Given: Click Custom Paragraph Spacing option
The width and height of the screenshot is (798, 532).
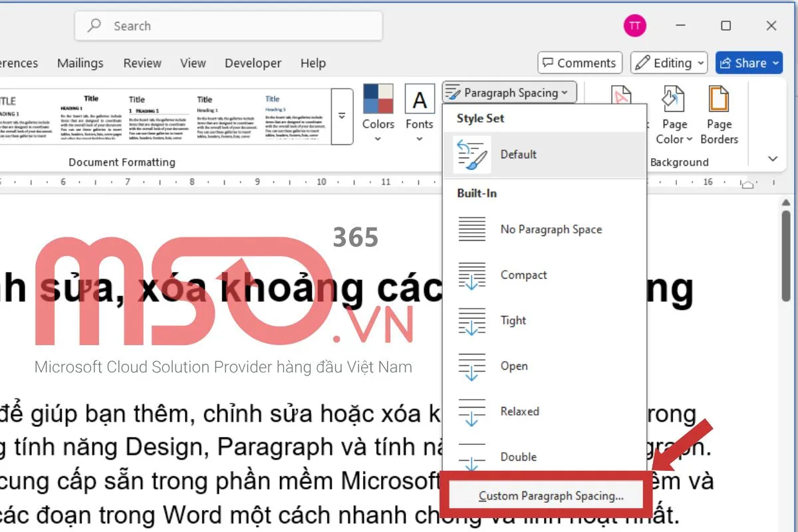Looking at the screenshot, I should 551,496.
